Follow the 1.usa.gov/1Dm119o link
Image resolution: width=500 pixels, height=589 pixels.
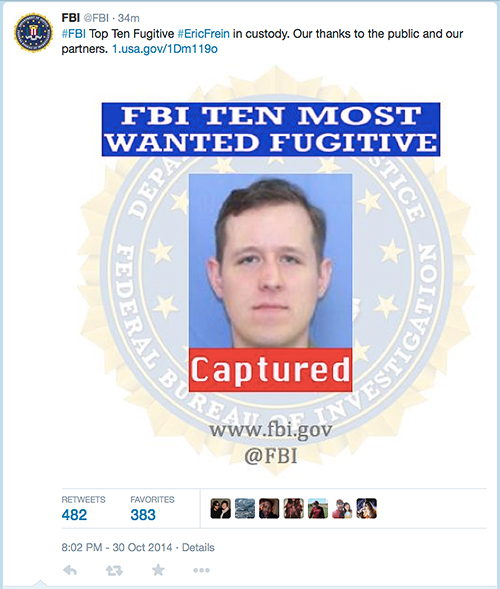click(x=165, y=49)
